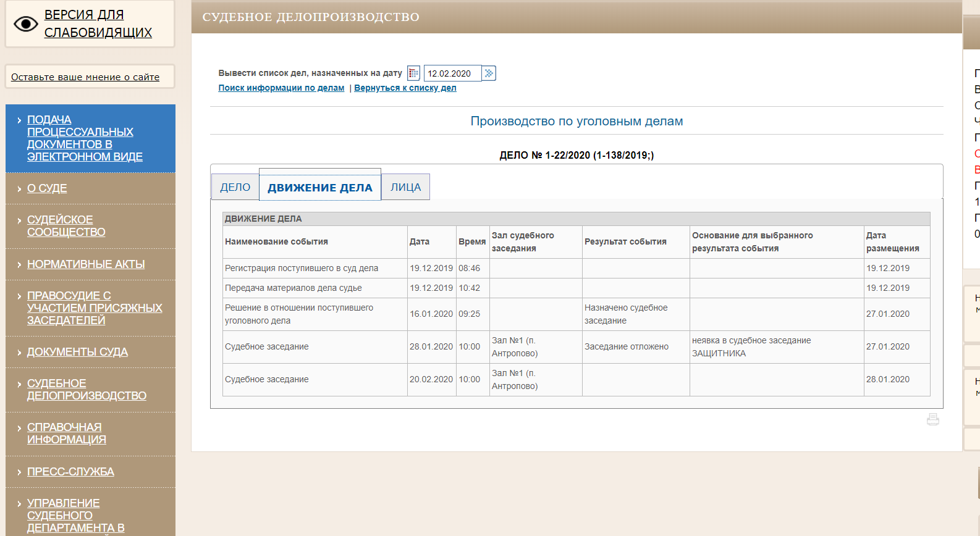Click the date input field 12.02.2020
Image resolution: width=980 pixels, height=536 pixels.
[x=453, y=73]
